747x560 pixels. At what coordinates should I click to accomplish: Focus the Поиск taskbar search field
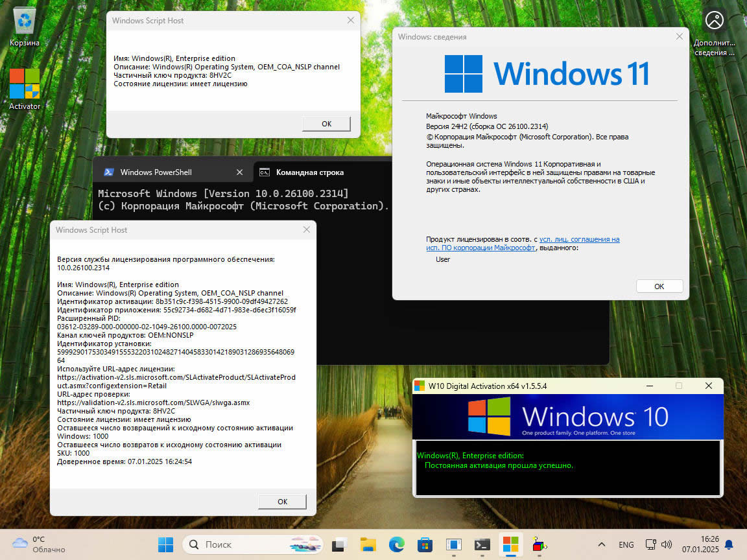(x=252, y=544)
